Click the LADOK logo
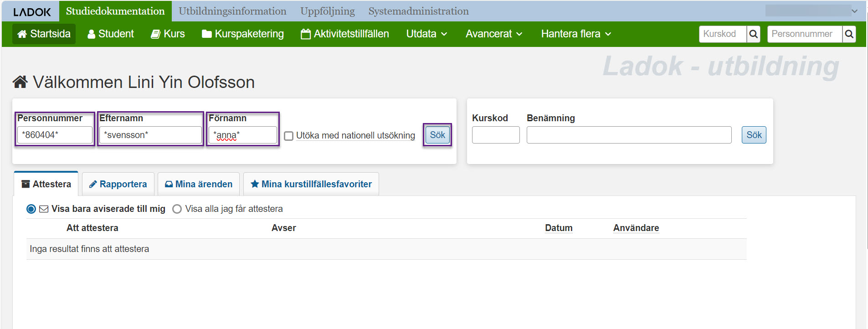Image resolution: width=868 pixels, height=329 pixels. 32,12
